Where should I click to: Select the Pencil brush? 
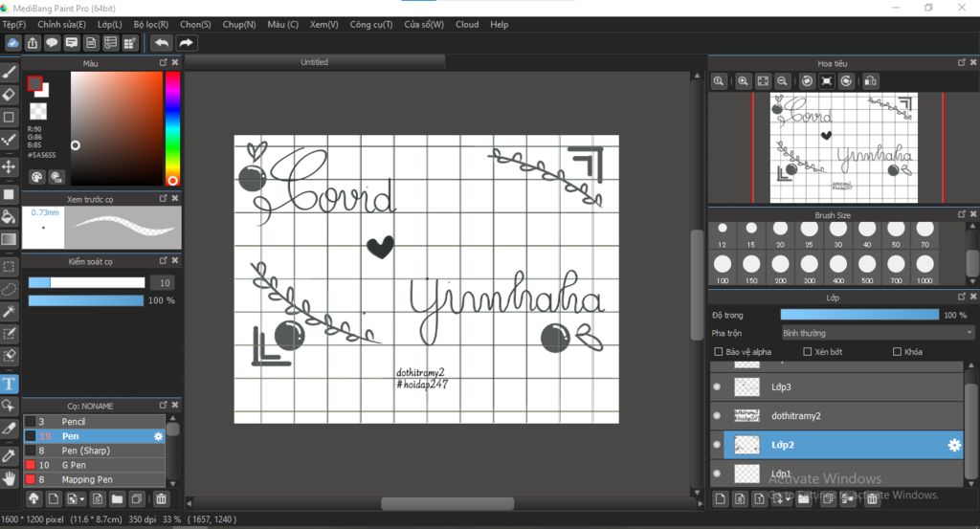(x=95, y=422)
